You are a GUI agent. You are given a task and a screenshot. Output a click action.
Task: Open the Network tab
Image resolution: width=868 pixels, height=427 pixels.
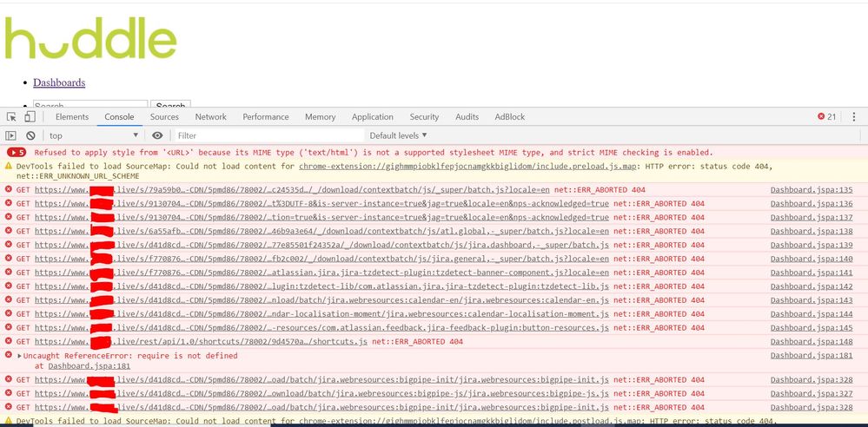(210, 116)
